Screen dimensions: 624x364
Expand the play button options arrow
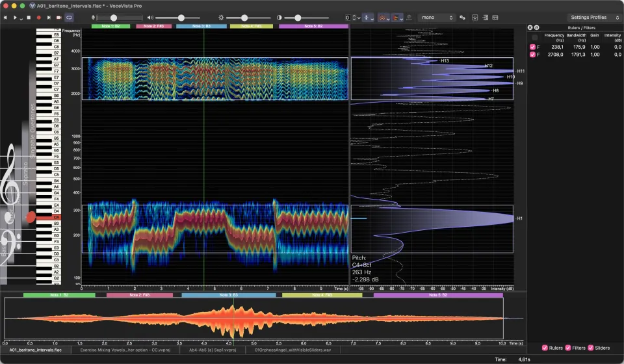point(21,18)
